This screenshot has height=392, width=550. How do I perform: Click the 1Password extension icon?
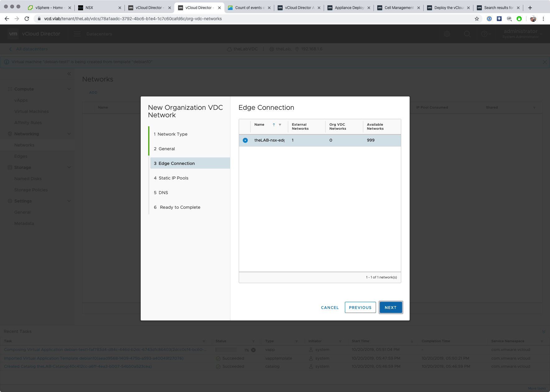[x=489, y=19]
